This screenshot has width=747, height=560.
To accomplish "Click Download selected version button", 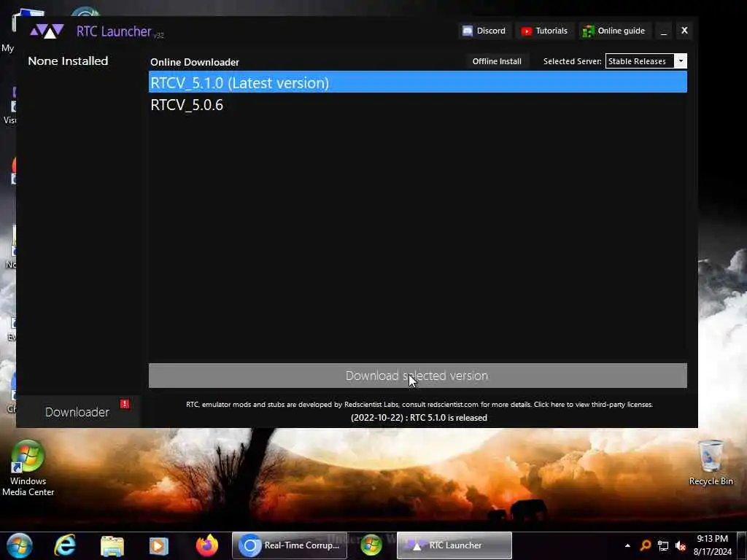I will [418, 376].
